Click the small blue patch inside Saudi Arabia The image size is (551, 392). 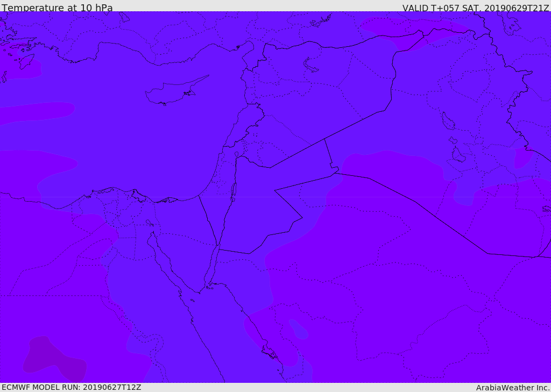tap(299, 329)
